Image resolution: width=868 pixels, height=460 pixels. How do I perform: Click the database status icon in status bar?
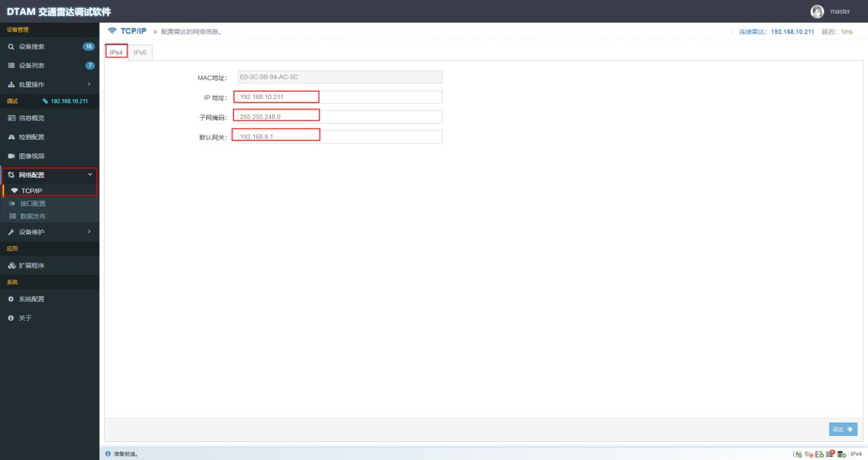840,454
